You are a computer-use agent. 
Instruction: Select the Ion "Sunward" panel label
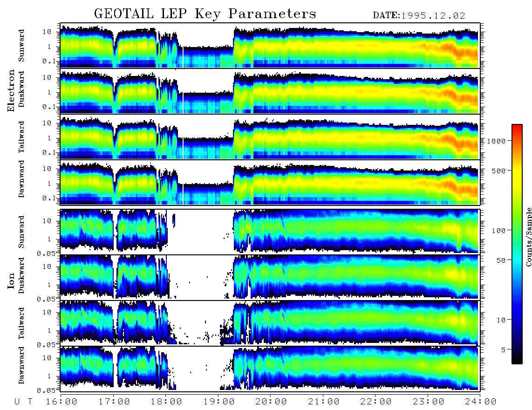[21, 232]
